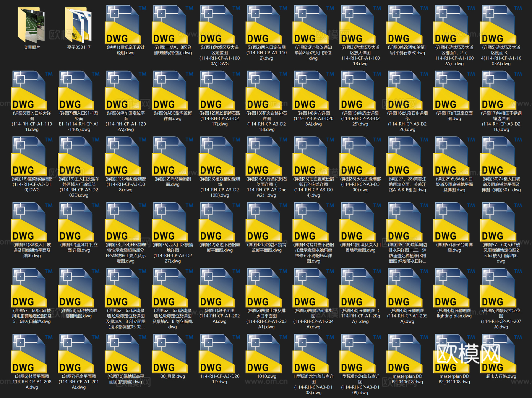The height and width of the screenshot is (398, 532).
Task: Select 00_目录.dwg file icon
Action: pos(170,354)
